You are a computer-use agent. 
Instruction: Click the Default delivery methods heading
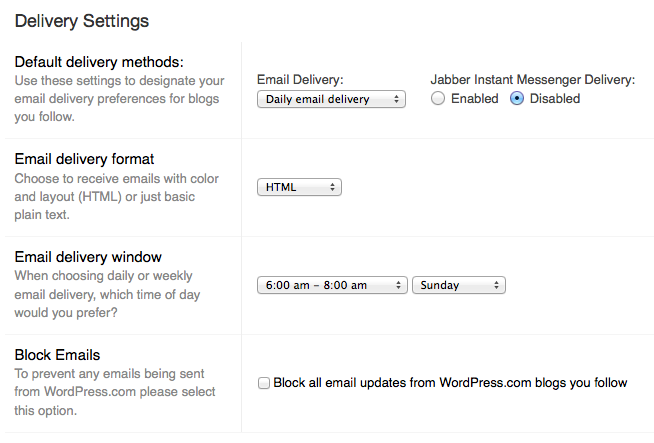point(99,62)
